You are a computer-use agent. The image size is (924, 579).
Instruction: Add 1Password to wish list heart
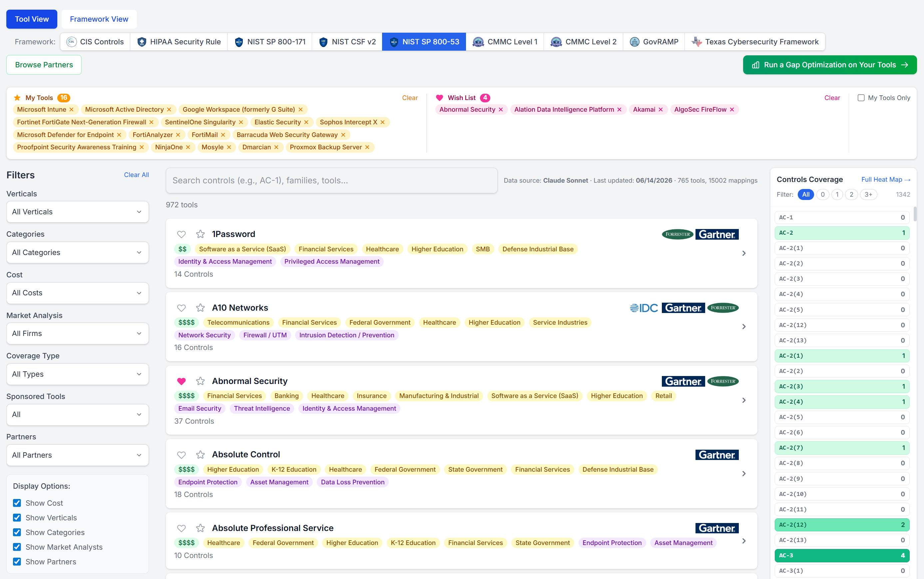coord(181,234)
